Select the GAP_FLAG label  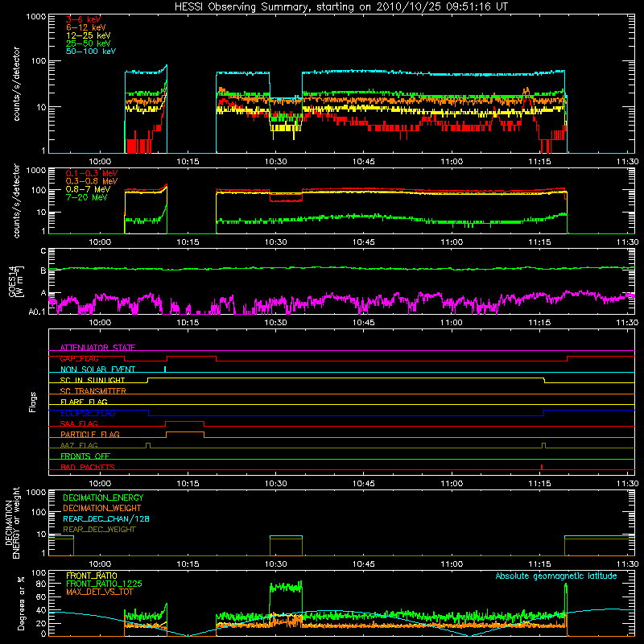[x=79, y=358]
